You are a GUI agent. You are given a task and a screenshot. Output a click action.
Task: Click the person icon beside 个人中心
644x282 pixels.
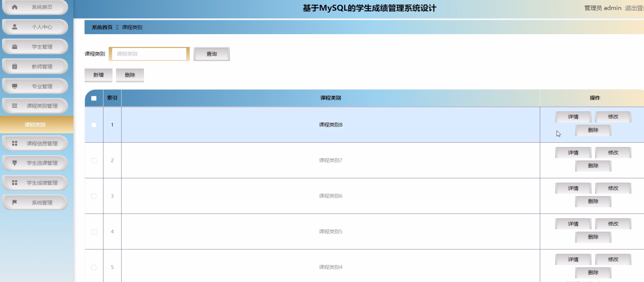[x=15, y=27]
